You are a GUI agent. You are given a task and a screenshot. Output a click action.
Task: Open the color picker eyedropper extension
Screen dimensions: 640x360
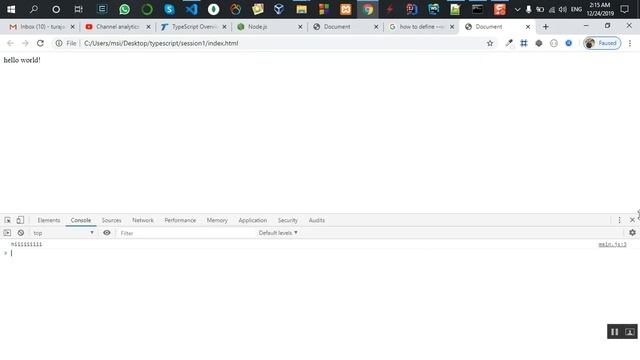pyautogui.click(x=509, y=43)
